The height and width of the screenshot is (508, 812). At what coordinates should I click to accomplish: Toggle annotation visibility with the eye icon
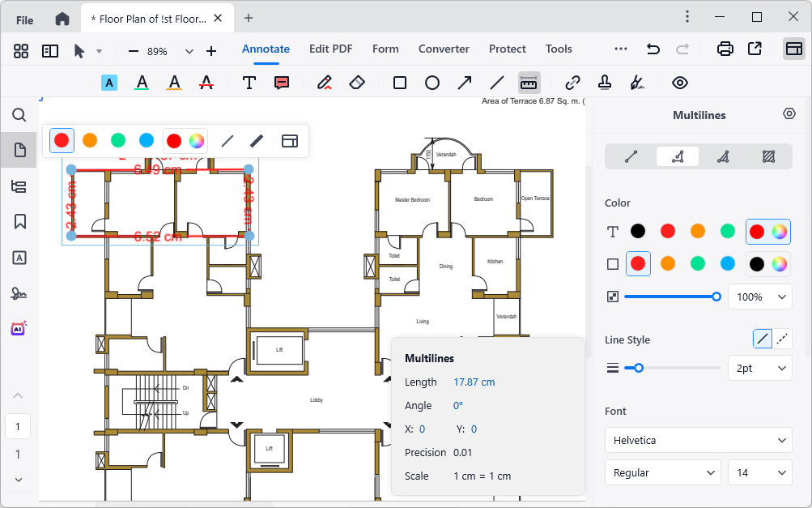click(679, 82)
